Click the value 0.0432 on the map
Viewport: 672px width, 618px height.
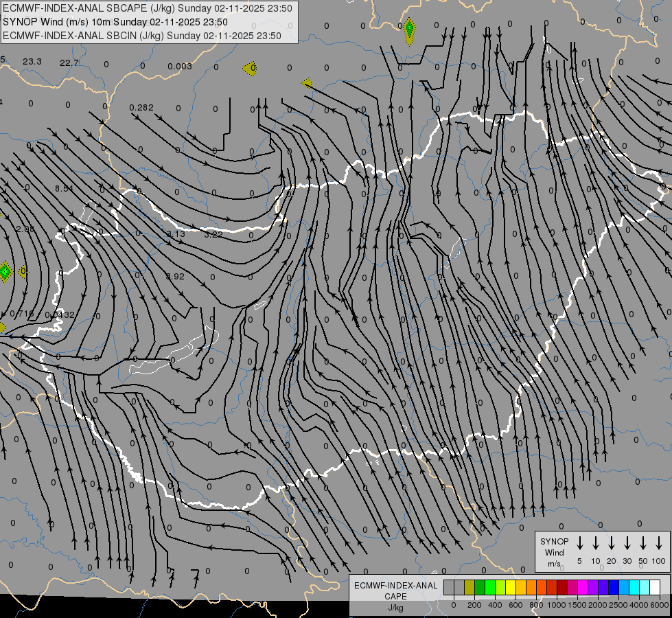pyautogui.click(x=60, y=314)
